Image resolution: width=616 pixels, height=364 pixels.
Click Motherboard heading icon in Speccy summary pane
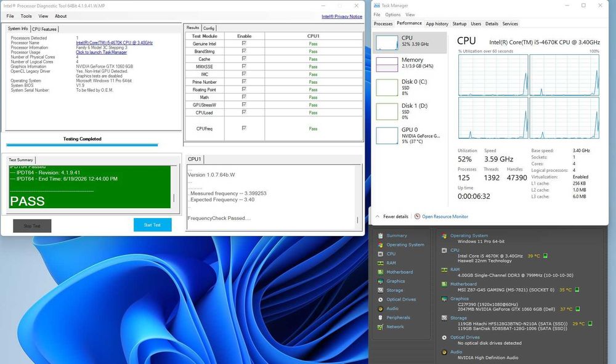[444, 284]
